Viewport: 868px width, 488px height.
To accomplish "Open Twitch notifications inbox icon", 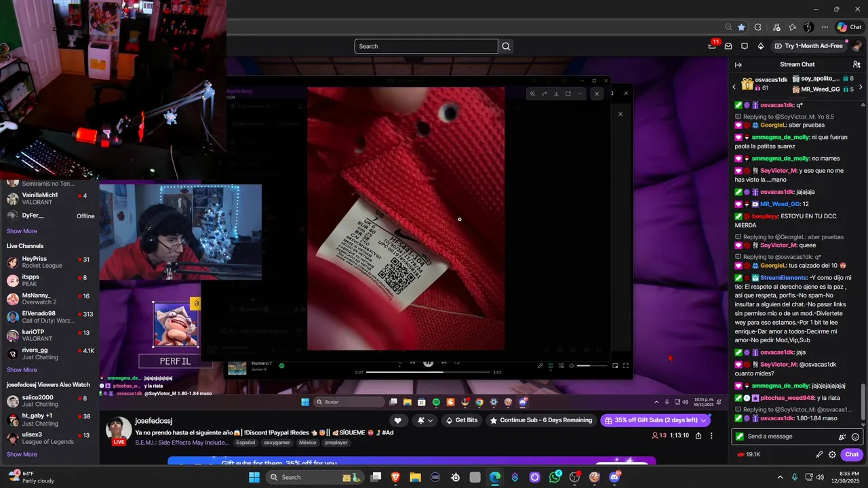I will (x=728, y=46).
